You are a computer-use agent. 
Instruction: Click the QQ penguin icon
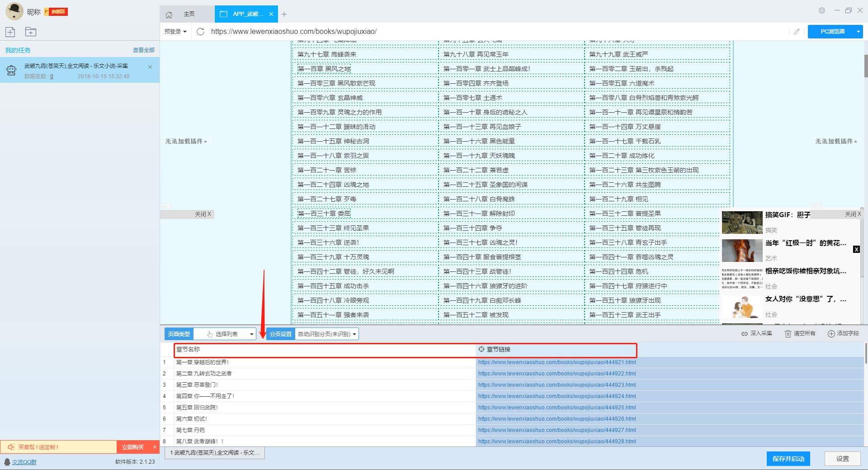pos(7,462)
